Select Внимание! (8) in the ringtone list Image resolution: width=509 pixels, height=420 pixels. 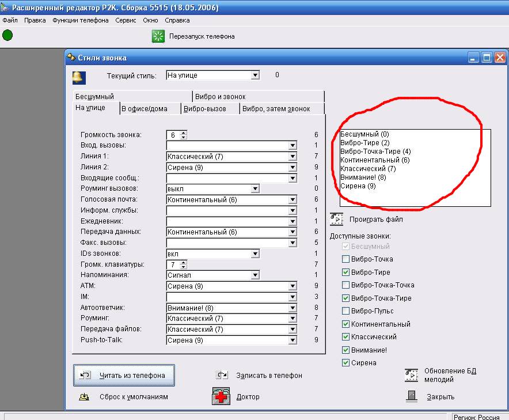pyautogui.click(x=363, y=177)
